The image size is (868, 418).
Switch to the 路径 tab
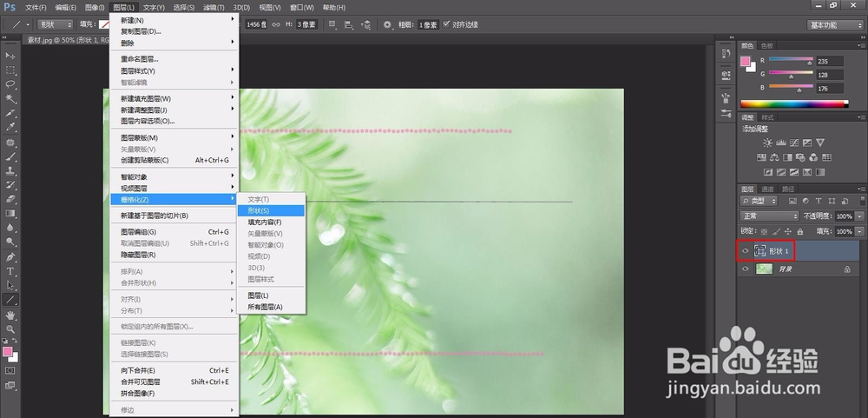[x=788, y=189]
